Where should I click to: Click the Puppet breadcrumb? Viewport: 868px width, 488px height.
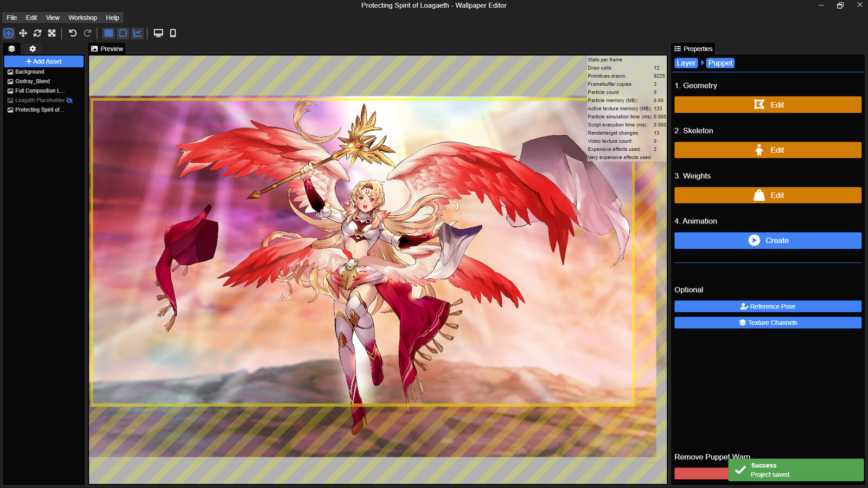[720, 63]
